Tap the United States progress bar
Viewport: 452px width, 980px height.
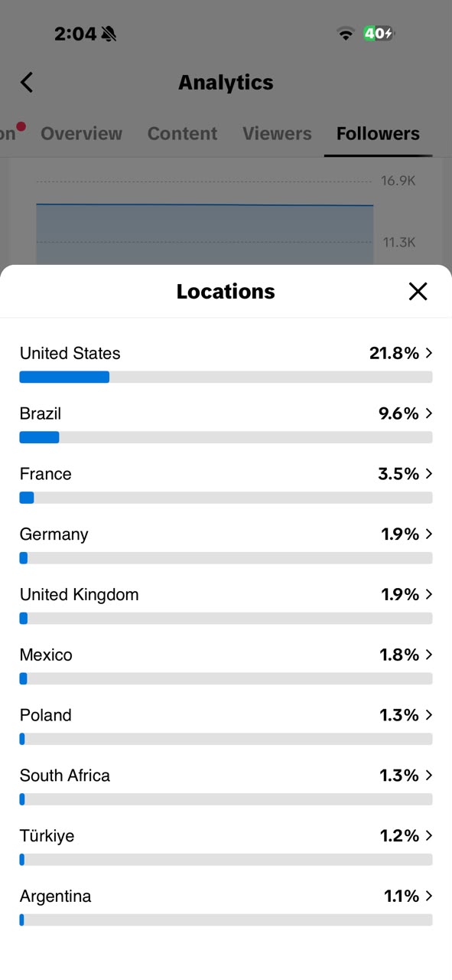point(226,377)
